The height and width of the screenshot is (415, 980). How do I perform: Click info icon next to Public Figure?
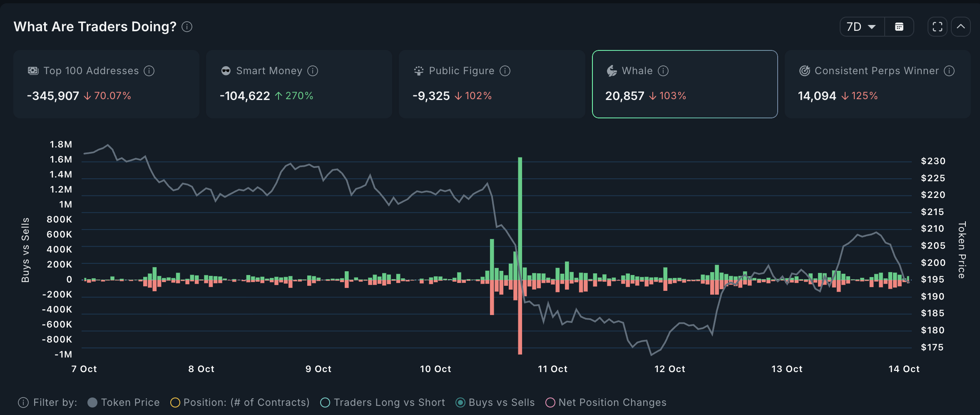click(505, 71)
